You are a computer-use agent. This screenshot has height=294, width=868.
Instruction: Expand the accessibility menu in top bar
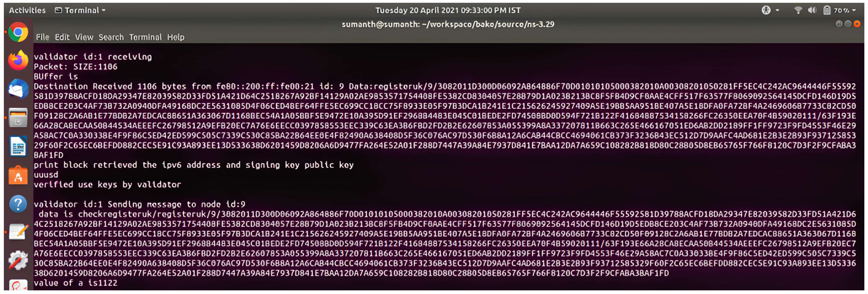click(x=770, y=11)
